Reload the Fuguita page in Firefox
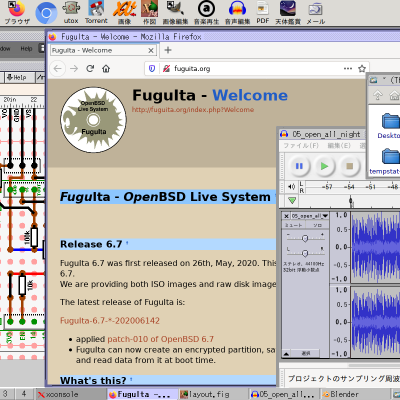The width and height of the screenshot is (400, 400). pos(90,69)
